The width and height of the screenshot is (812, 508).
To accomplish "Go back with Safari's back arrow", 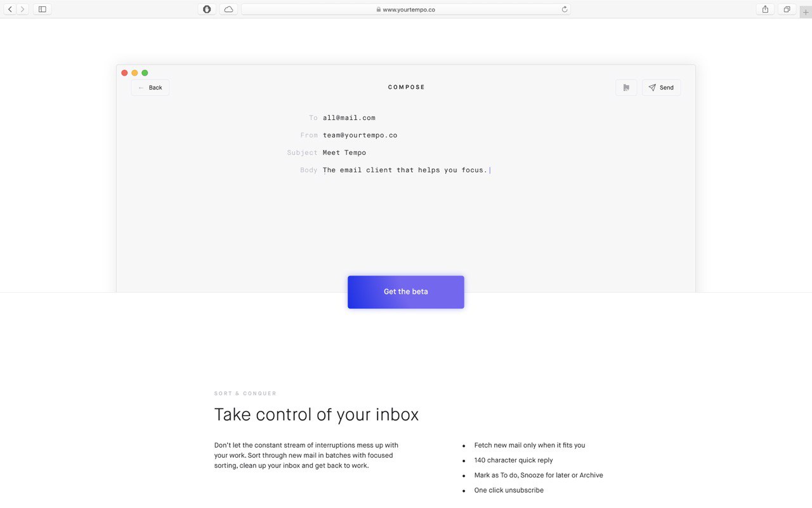I will tap(10, 10).
